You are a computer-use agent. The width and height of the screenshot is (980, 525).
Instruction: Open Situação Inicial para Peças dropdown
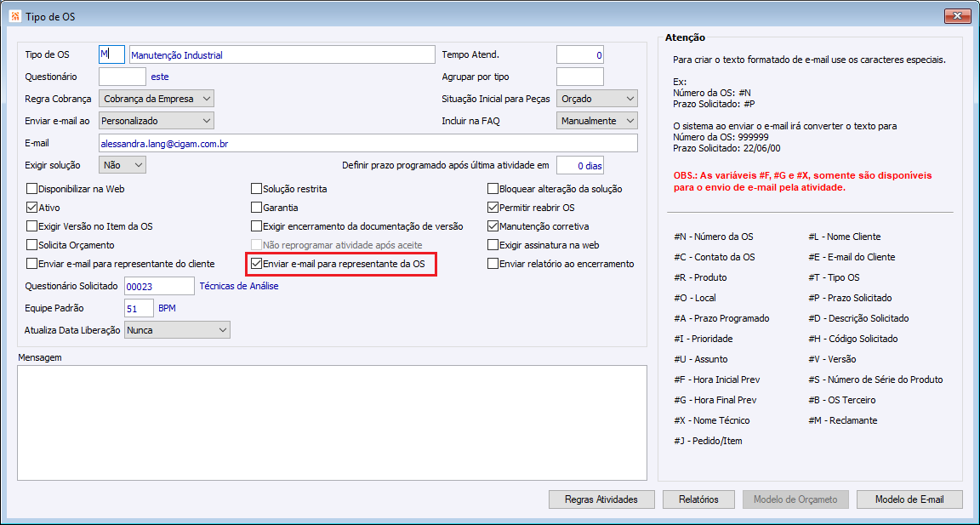click(x=597, y=98)
